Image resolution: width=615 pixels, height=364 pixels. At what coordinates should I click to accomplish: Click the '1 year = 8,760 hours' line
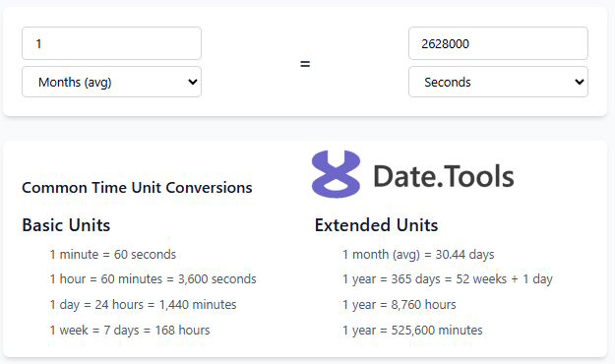point(400,304)
